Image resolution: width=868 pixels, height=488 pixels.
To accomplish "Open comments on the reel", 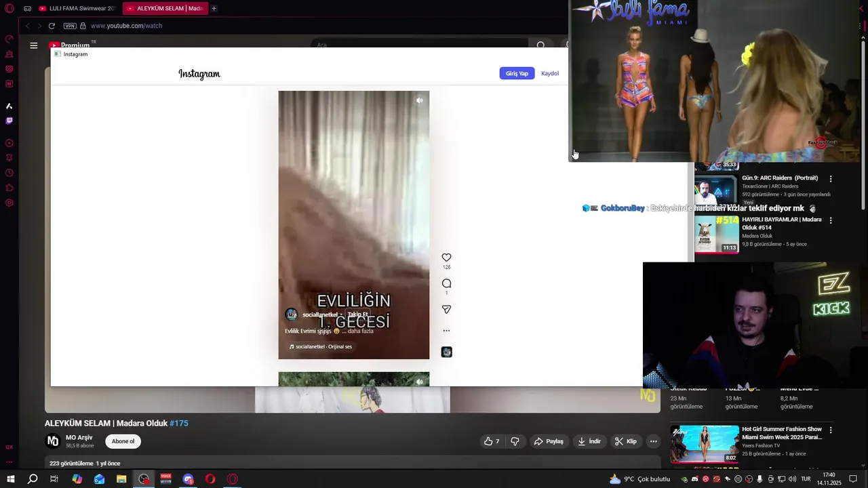I will pyautogui.click(x=446, y=283).
